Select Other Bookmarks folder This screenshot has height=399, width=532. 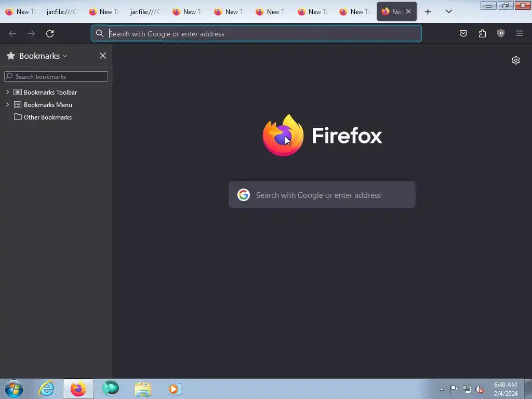(47, 117)
